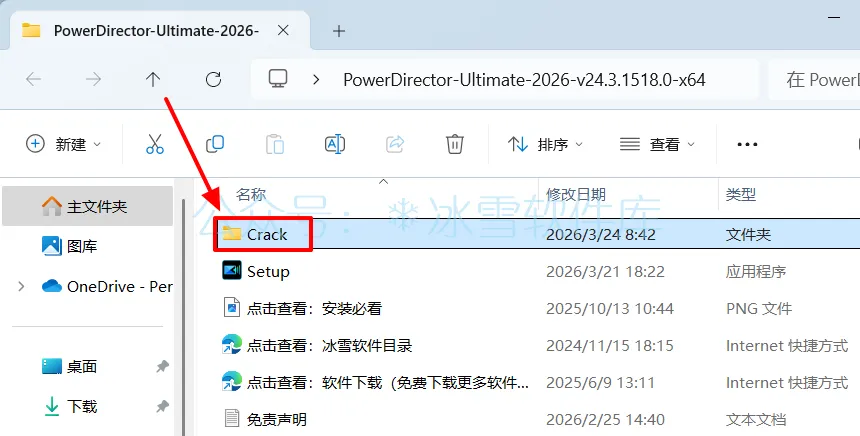Click the Share icon in toolbar
This screenshot has height=436, width=860.
click(x=395, y=144)
